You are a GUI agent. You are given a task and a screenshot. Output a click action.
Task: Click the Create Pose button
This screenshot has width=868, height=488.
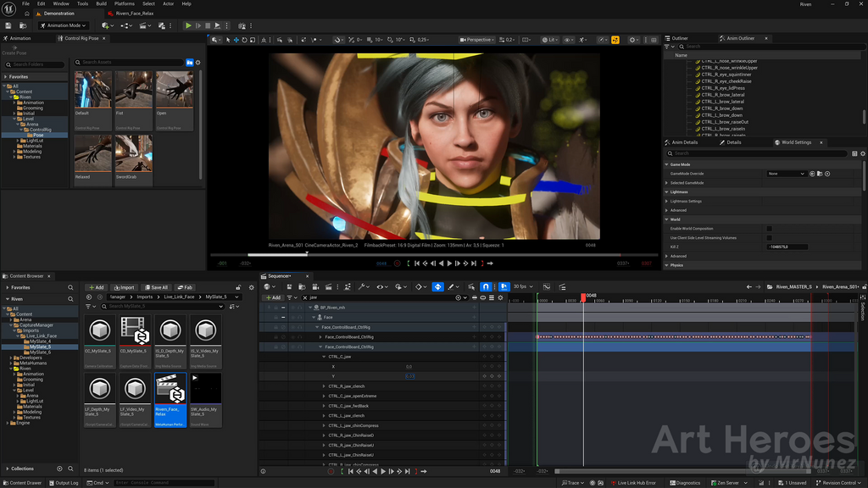click(x=14, y=50)
